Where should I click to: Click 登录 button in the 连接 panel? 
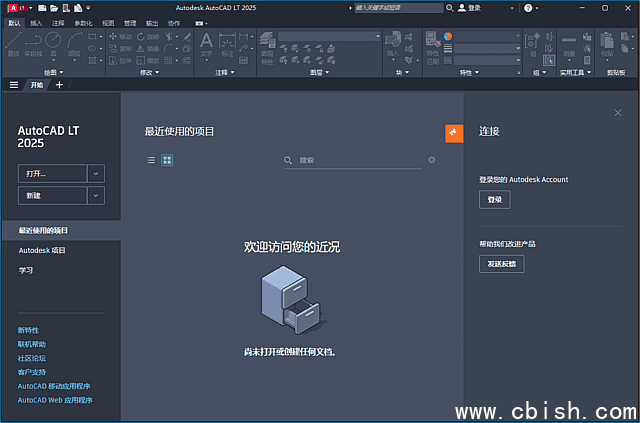(495, 200)
